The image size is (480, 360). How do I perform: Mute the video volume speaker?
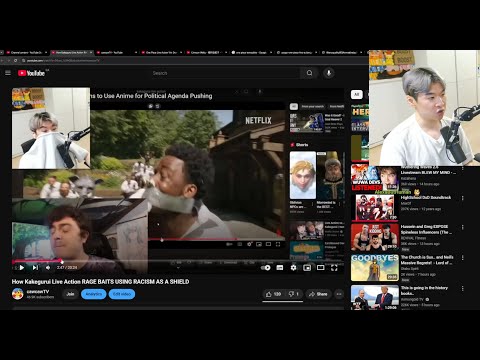point(48,267)
